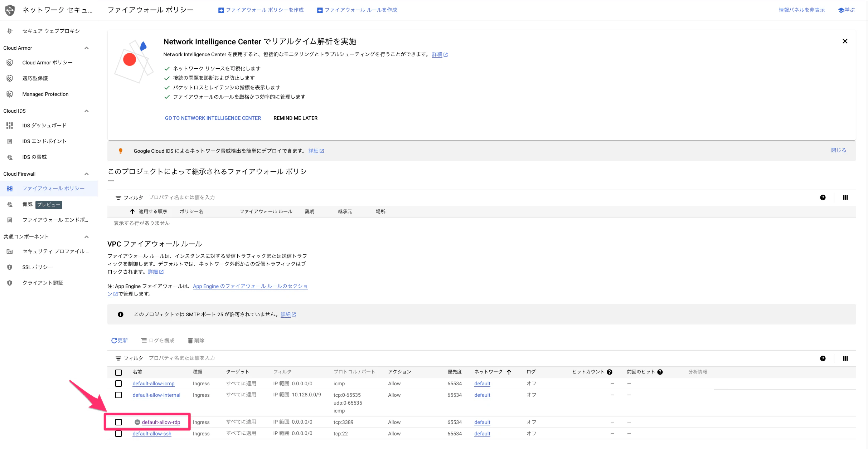Collapse the Cloud Firewall section
The image size is (868, 449).
pos(86,174)
